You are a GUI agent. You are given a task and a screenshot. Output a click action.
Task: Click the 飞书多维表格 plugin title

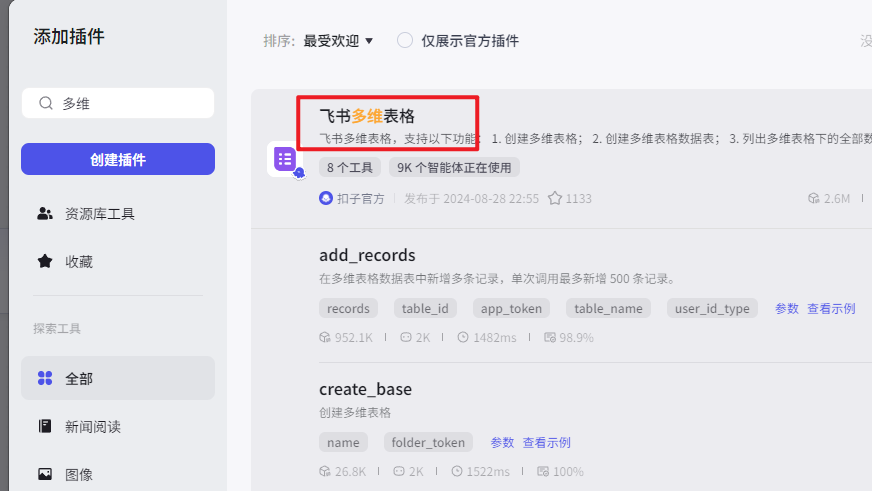click(367, 116)
